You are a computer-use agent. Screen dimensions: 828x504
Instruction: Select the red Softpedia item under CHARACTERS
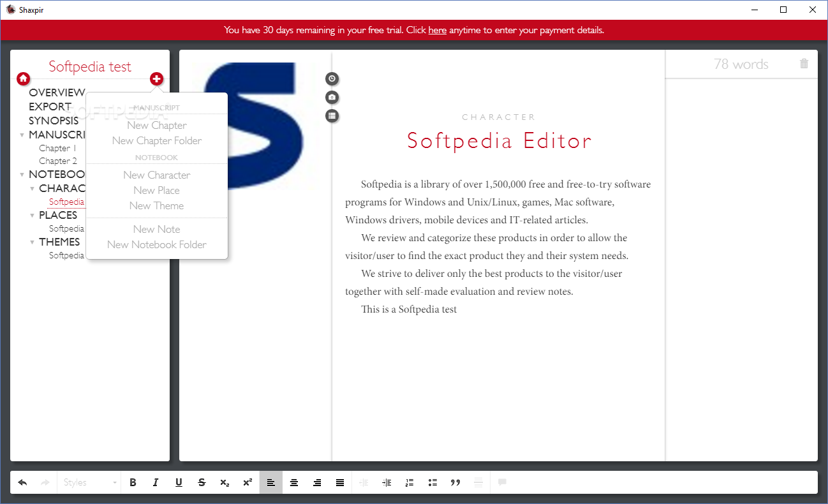(66, 202)
